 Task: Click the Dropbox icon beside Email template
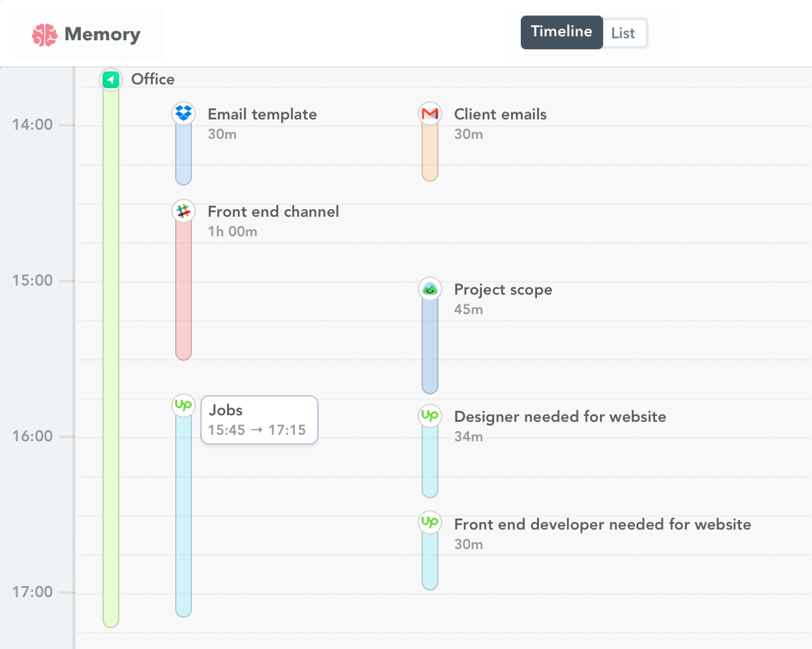click(x=183, y=113)
